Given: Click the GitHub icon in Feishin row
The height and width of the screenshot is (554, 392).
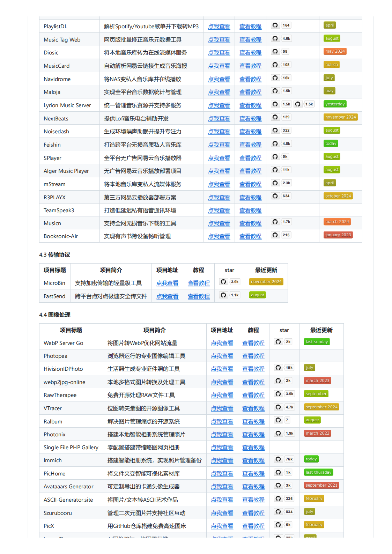Looking at the screenshot, I should click(275, 143).
